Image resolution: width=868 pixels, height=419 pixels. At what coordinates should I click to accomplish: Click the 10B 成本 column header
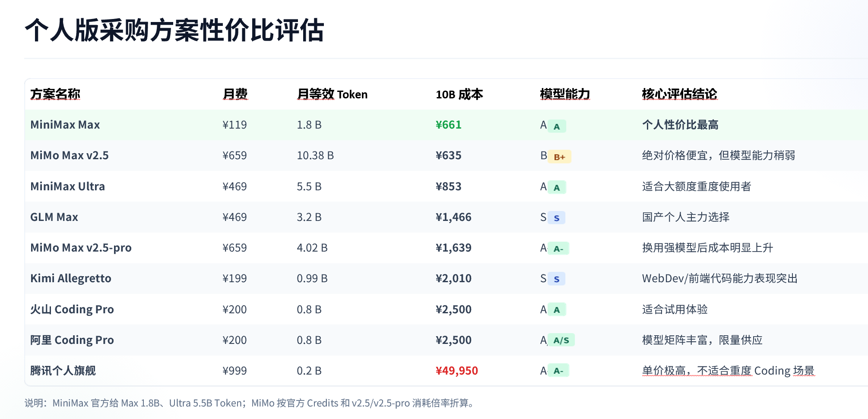[459, 94]
